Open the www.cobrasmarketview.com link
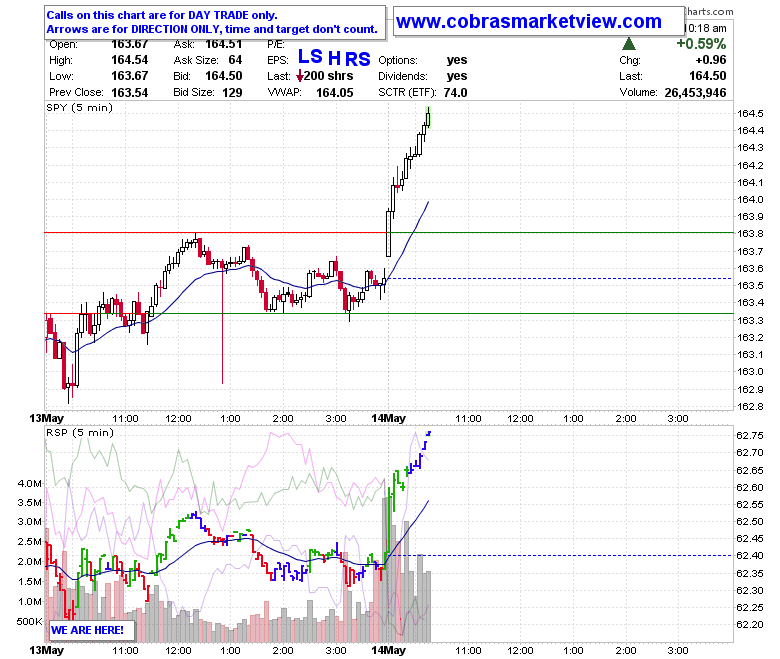 pyautogui.click(x=529, y=21)
